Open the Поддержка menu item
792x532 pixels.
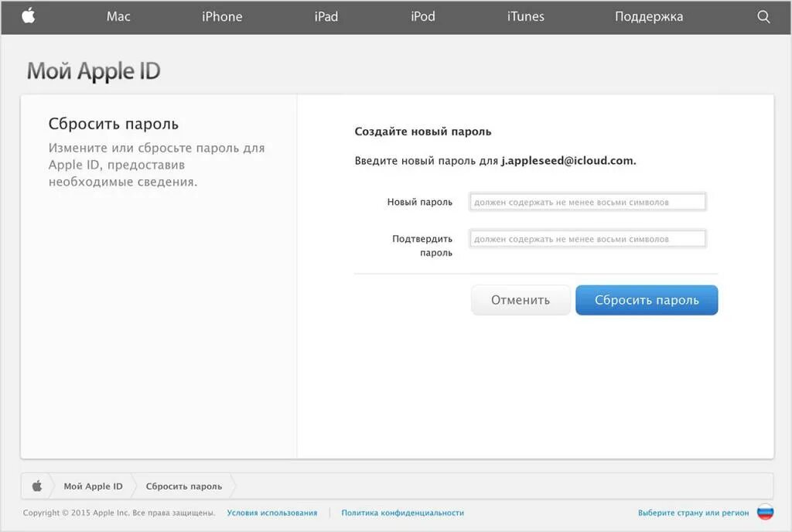(x=649, y=17)
